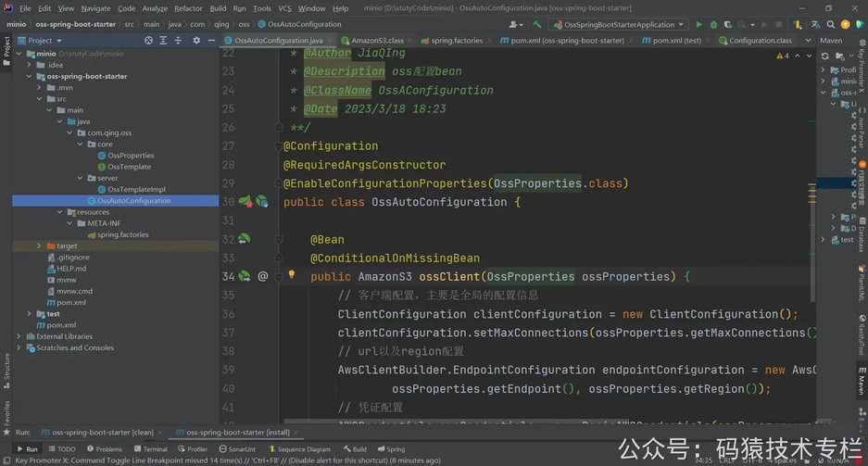The width and height of the screenshot is (868, 466).
Task: Open Project panel settings gear
Action: (196, 41)
